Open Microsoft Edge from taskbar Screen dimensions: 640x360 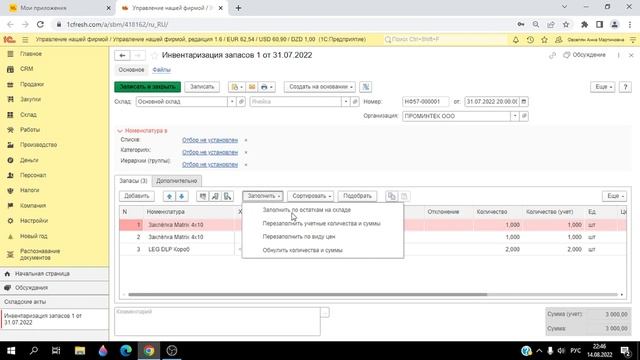[126, 351]
